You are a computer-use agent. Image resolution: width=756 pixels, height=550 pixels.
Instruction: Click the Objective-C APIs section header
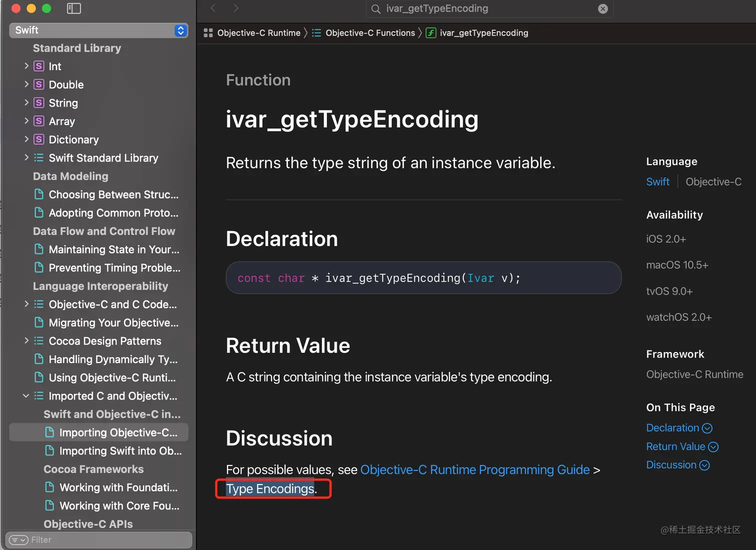[88, 524]
